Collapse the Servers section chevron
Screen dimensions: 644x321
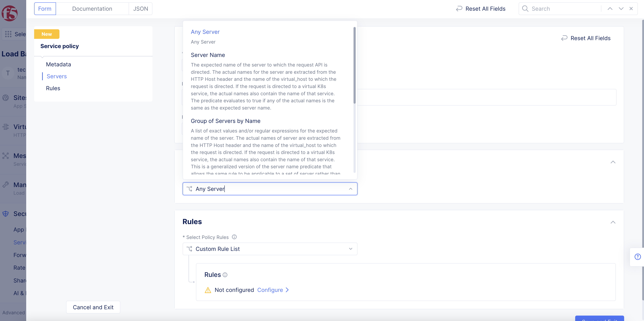tap(613, 162)
